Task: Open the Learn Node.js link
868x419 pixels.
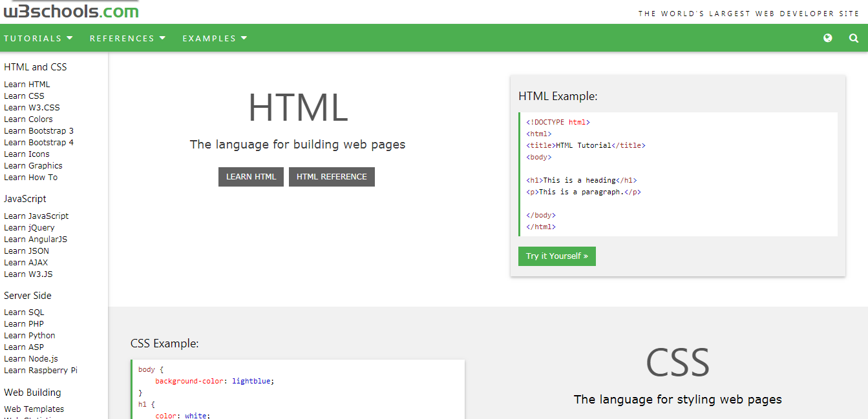Action: pos(31,359)
